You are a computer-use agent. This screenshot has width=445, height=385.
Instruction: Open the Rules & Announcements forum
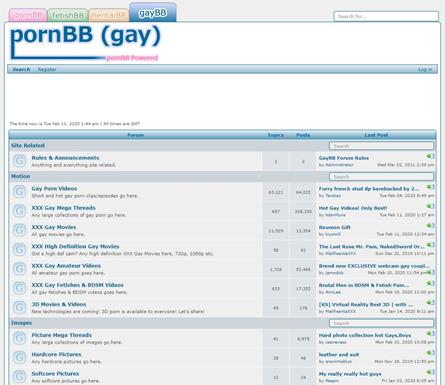click(x=65, y=158)
